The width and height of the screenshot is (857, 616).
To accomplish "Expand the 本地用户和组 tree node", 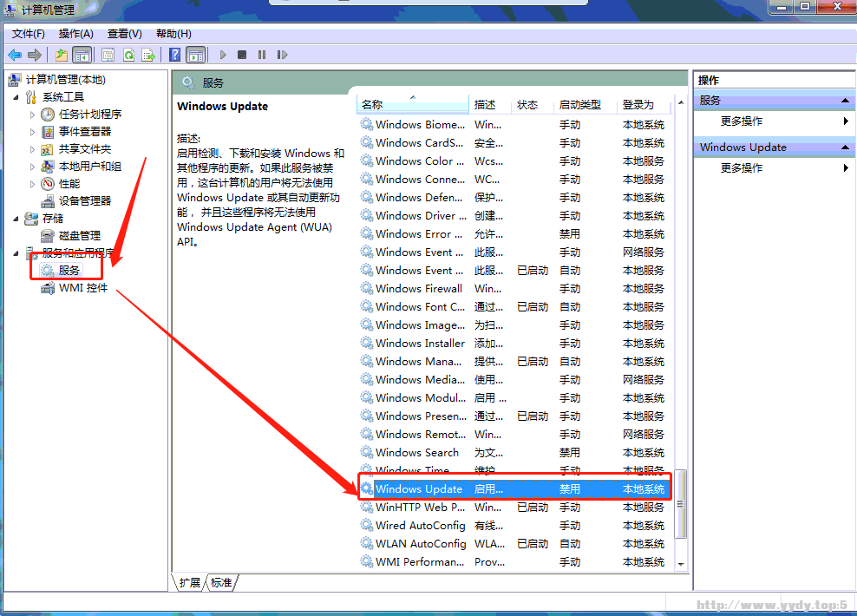I will [32, 167].
